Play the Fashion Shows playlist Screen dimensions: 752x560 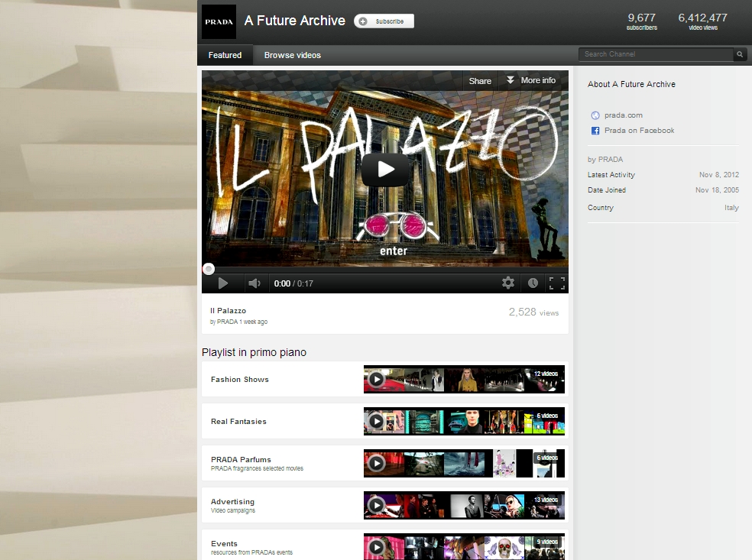[376, 379]
